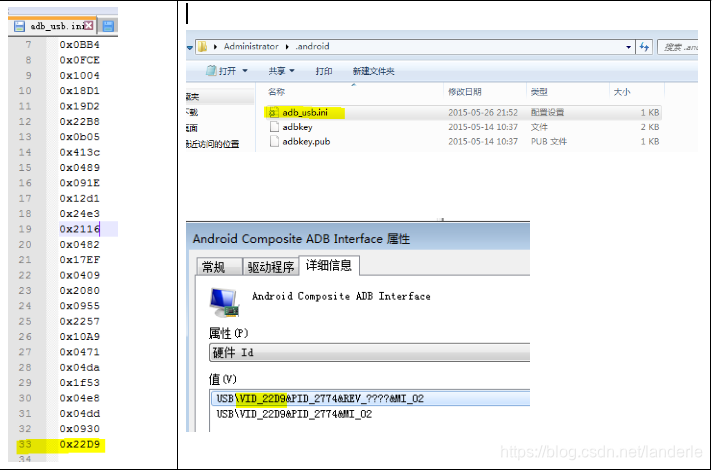Click the search box in Explorer

tap(678, 47)
